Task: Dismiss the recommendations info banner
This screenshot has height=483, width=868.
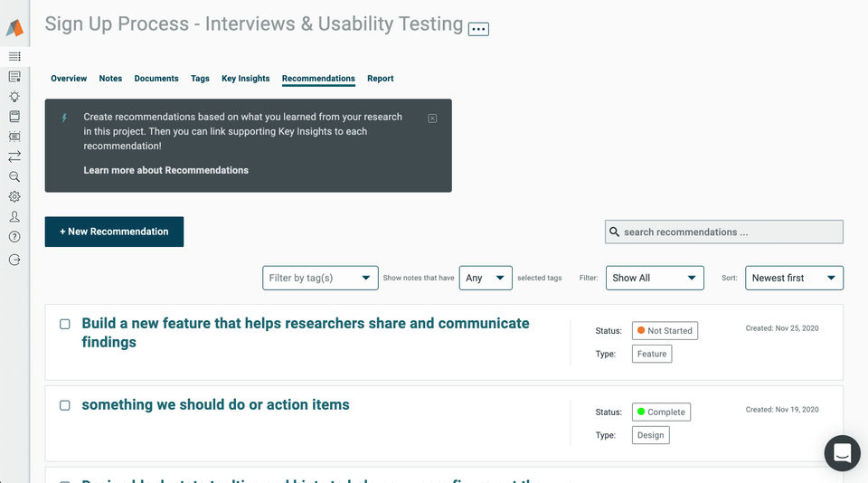Action: pos(432,118)
